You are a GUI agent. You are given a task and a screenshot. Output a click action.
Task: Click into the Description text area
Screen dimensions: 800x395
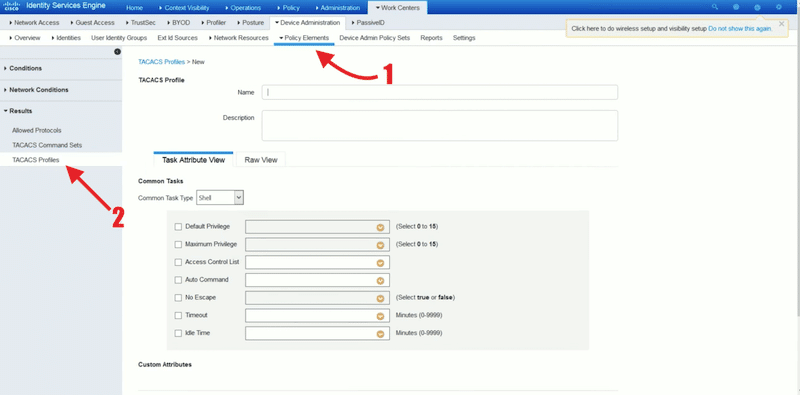click(x=440, y=126)
